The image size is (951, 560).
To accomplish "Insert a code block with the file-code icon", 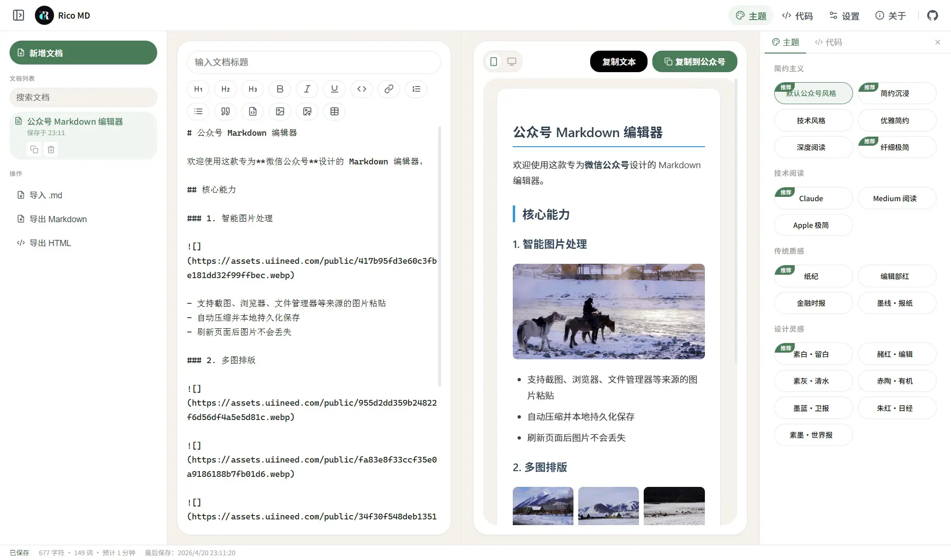I will (x=253, y=111).
